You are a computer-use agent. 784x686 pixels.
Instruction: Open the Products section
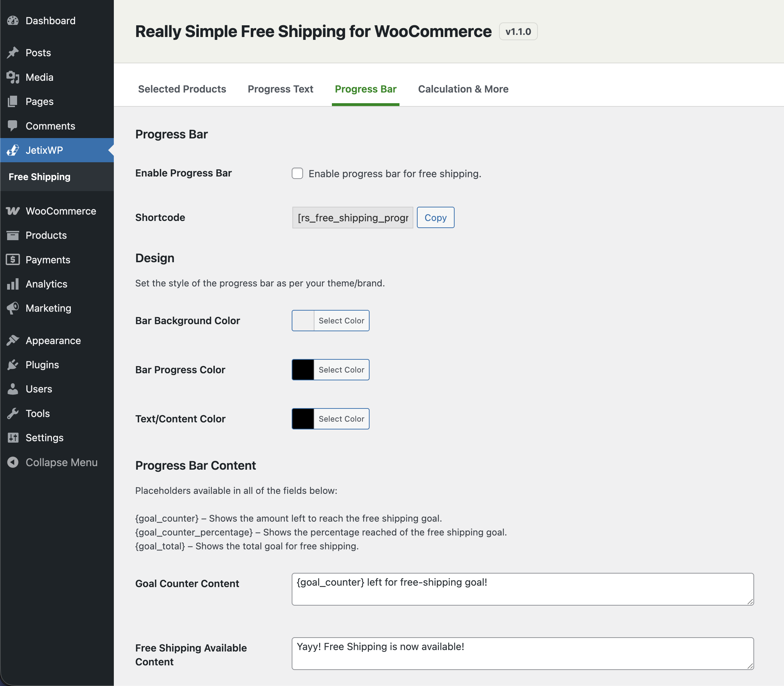[x=46, y=235]
